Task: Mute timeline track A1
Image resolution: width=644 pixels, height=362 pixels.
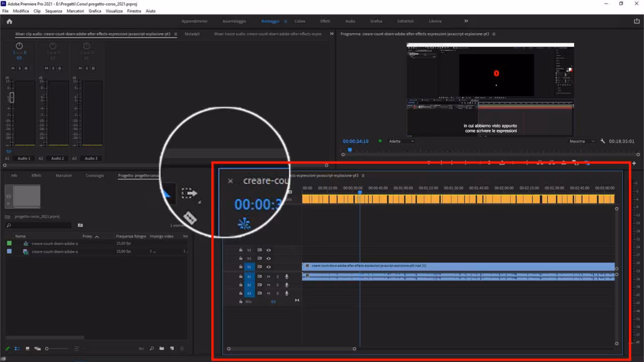Action: coord(268,277)
